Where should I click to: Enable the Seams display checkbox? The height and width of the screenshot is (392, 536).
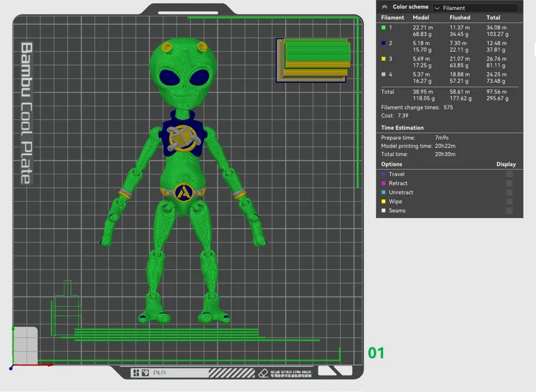click(x=508, y=210)
